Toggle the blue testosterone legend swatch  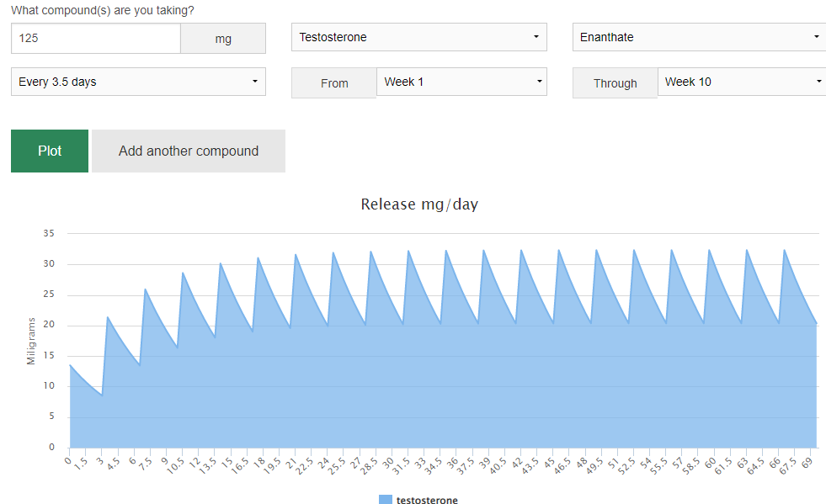tap(386, 500)
